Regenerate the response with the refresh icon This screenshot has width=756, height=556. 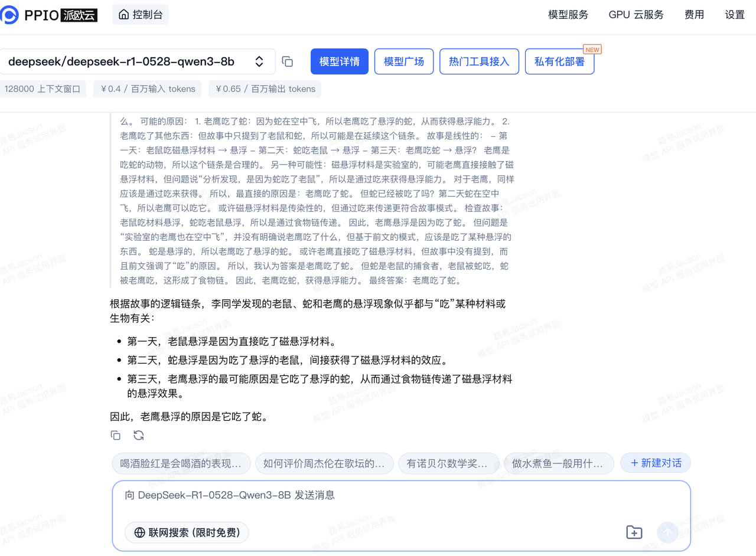tap(139, 436)
